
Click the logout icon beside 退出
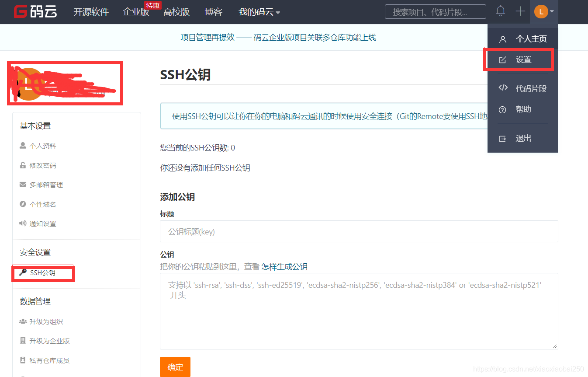pos(502,139)
